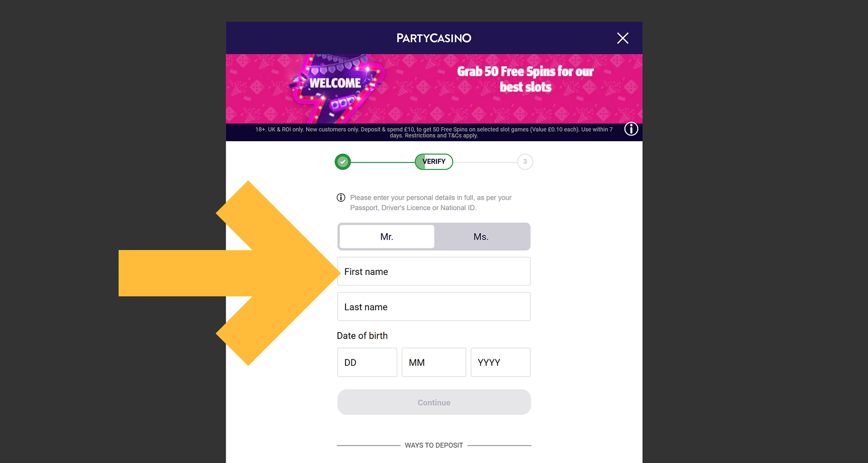Jump to step 3 indicator

click(x=525, y=161)
